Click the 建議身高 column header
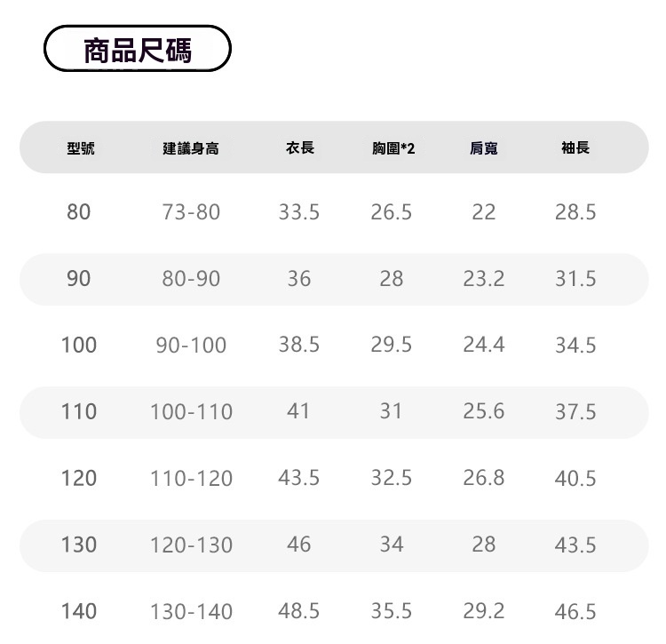 point(191,148)
